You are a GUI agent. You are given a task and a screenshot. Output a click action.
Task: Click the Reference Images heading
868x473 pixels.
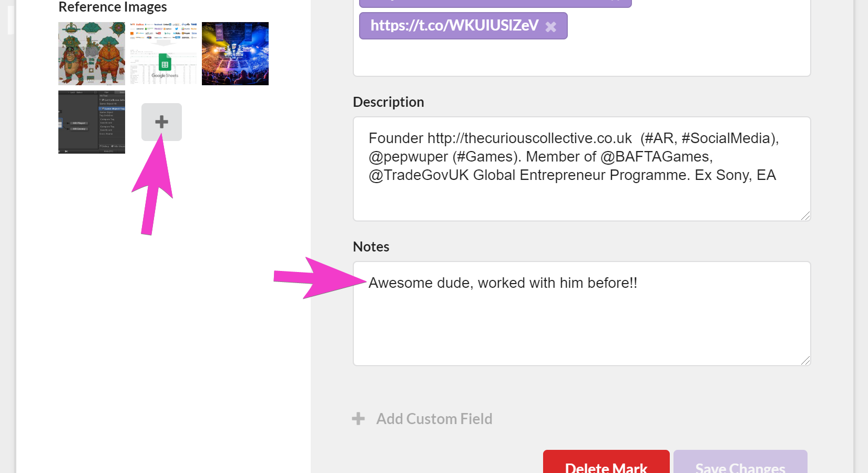click(113, 7)
